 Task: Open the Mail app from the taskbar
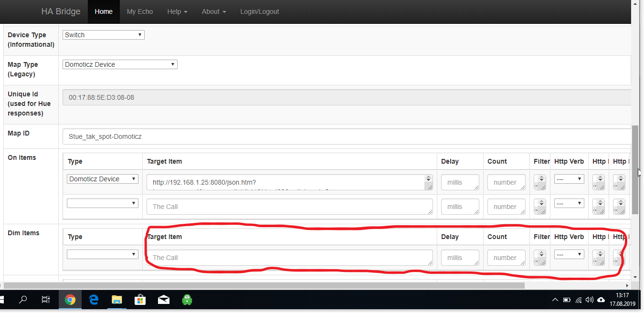(164, 300)
